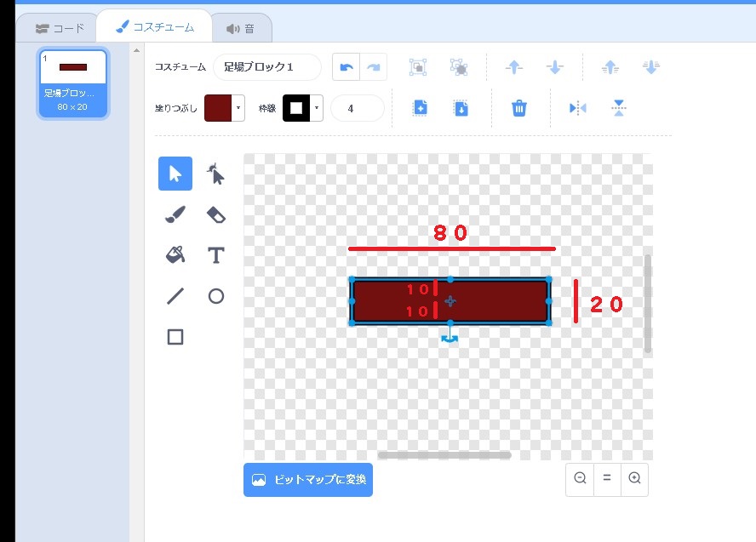Click the Delete trash can icon
The image size is (756, 542).
(519, 108)
